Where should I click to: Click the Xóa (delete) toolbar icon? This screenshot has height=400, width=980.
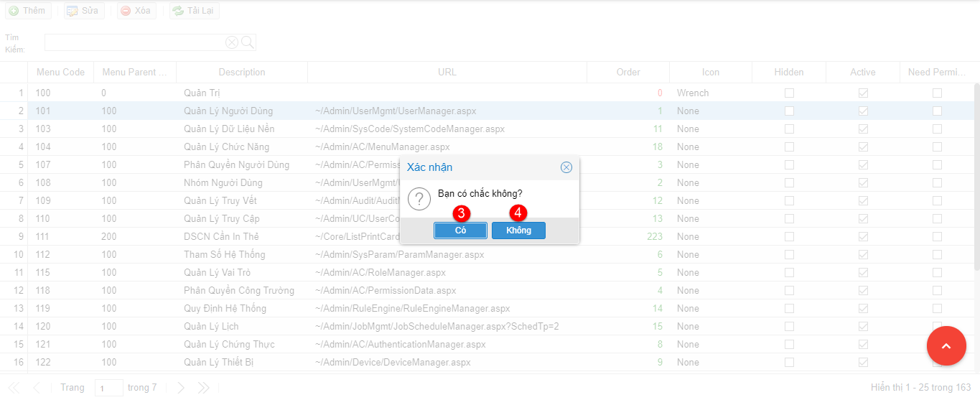[x=126, y=11]
